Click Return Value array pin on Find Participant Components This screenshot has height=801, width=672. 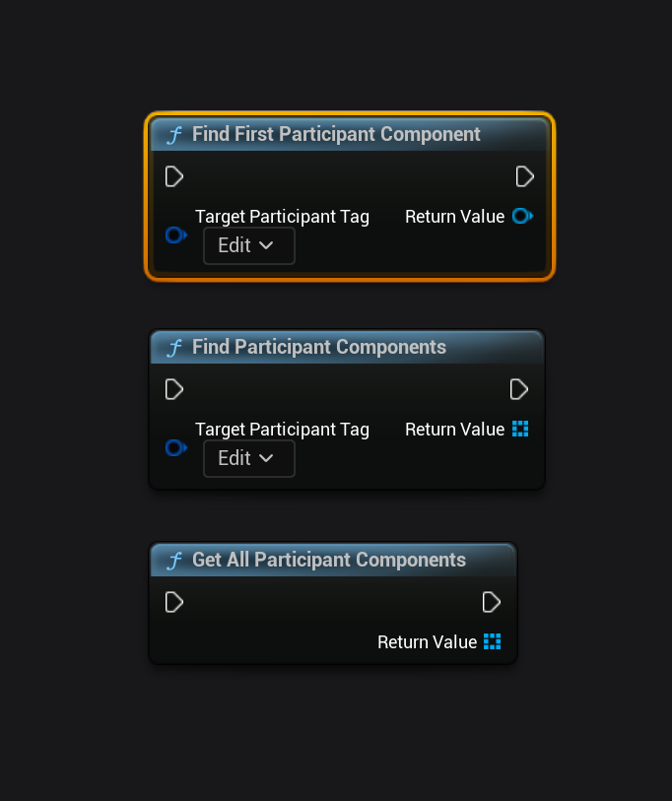(x=521, y=429)
